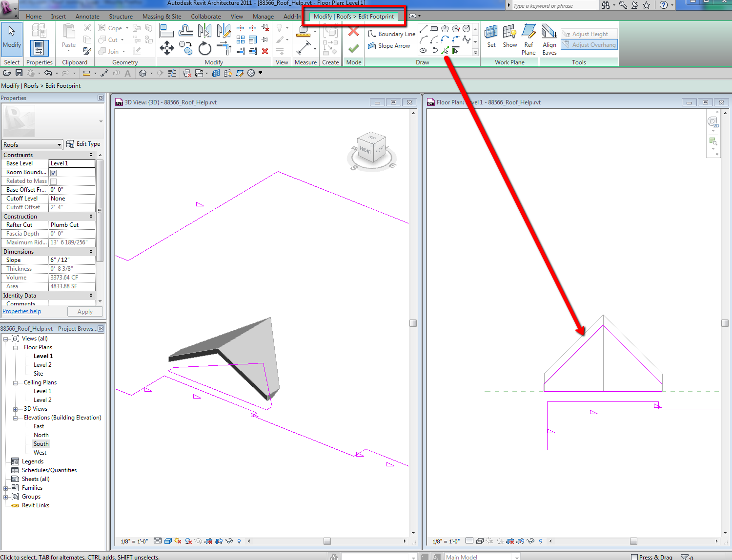Finish edit mode with green checkmark
The image size is (732, 560).
point(354,48)
